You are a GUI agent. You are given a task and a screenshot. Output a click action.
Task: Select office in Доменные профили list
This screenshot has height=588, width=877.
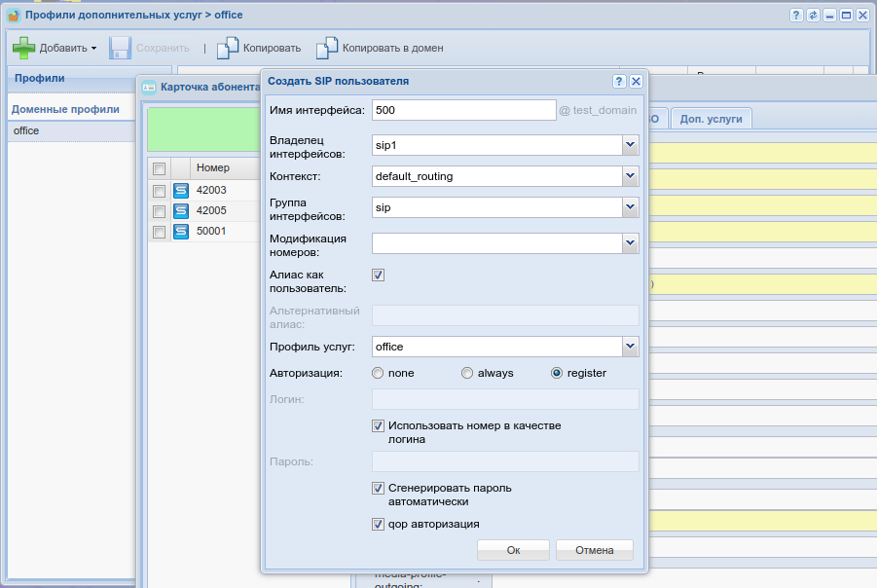pyautogui.click(x=26, y=130)
